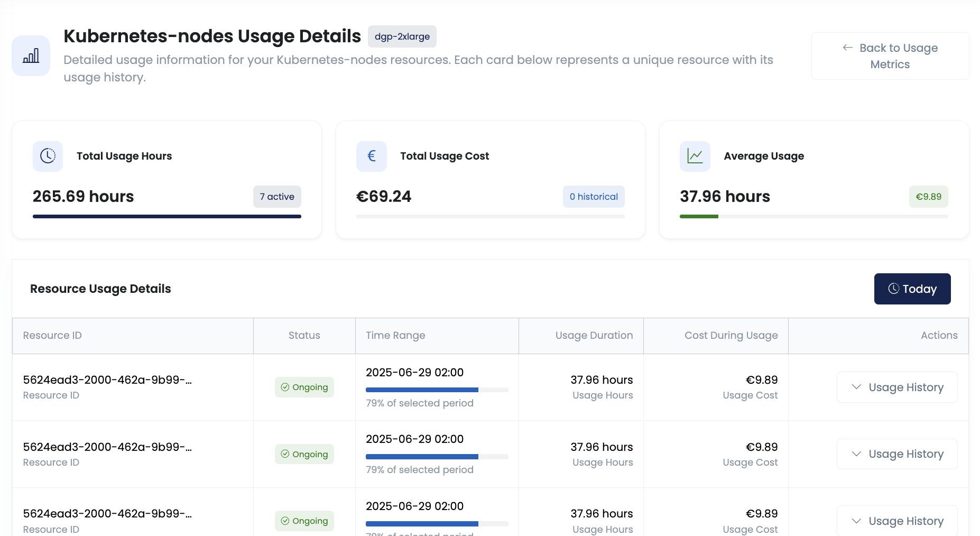Click the euro icon on Total Usage Cost card
Viewport: 980px width, 536px height.
click(371, 156)
